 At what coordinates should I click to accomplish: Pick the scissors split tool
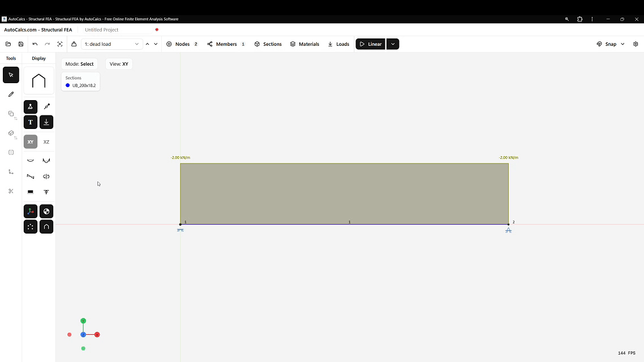11,191
